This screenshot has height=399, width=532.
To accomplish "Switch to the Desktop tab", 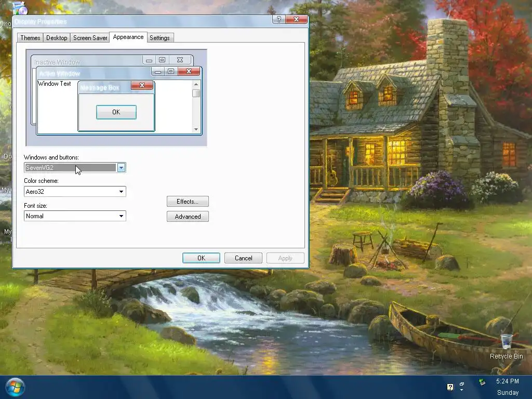I will point(57,37).
